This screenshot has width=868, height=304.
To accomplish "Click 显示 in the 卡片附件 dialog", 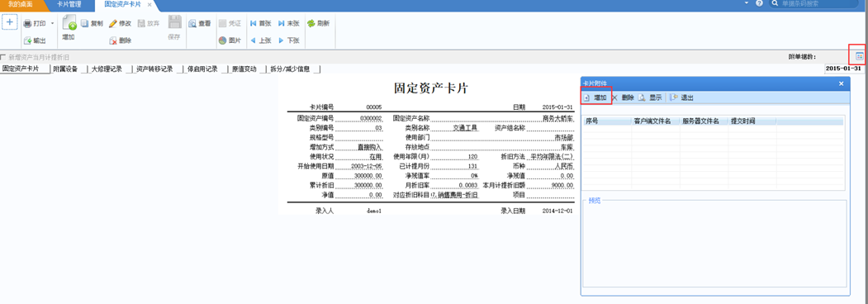I will click(x=651, y=97).
